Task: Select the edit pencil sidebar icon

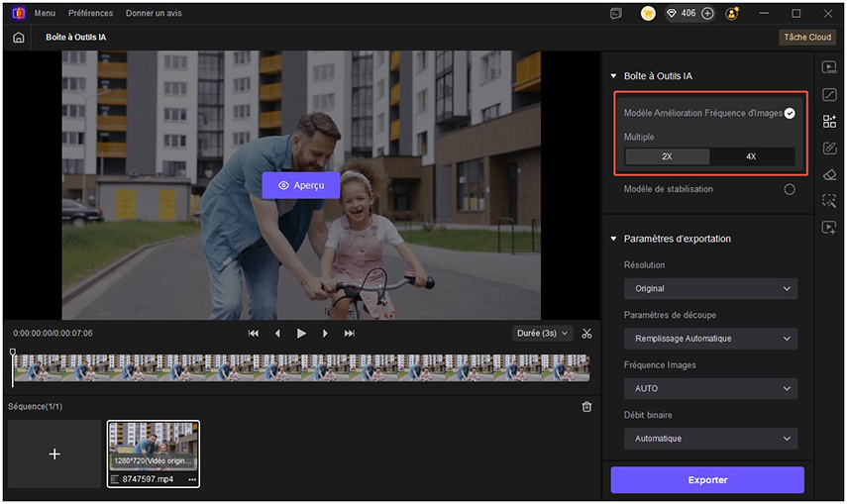Action: [829, 148]
